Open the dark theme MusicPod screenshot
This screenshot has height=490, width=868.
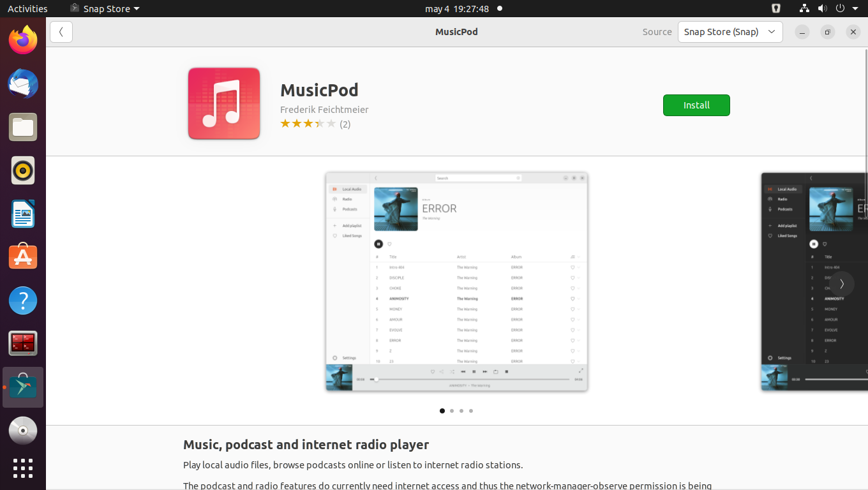tap(814, 281)
